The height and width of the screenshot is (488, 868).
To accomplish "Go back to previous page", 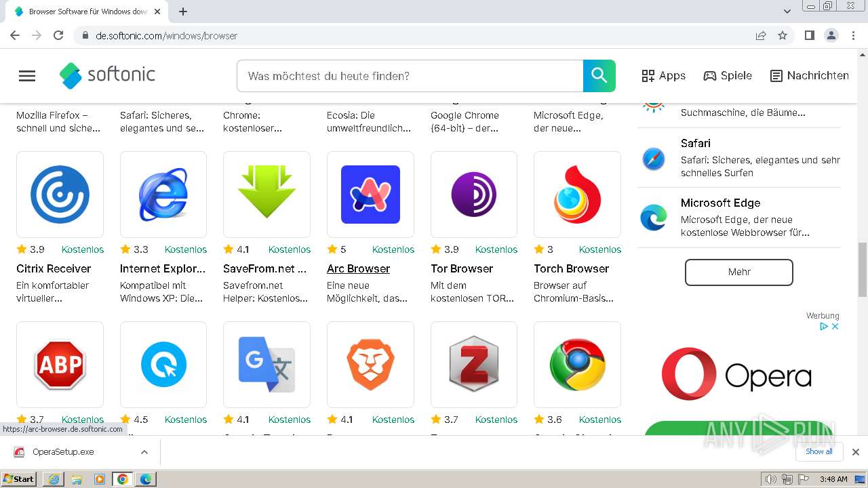I will point(15,35).
